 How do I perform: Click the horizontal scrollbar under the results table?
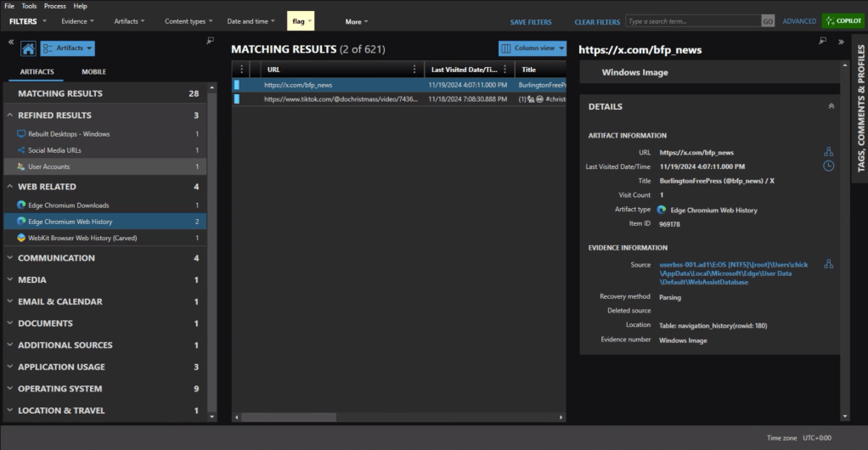coord(399,417)
